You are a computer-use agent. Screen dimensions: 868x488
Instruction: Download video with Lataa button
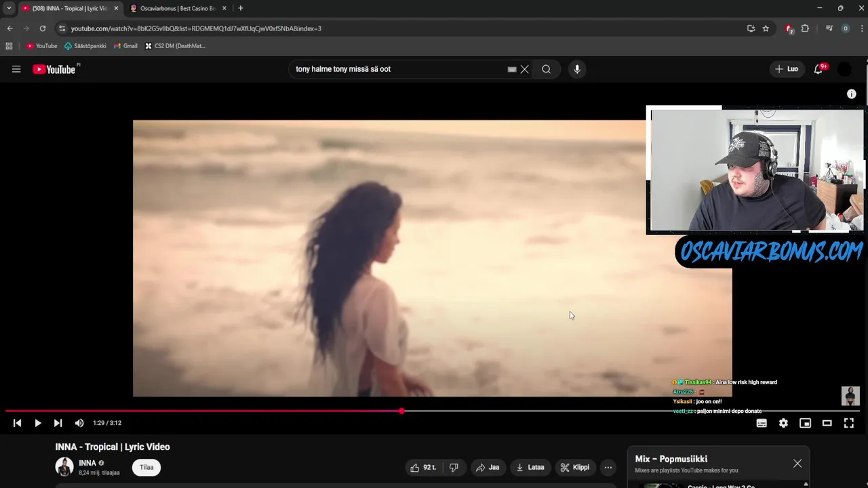tap(530, 467)
